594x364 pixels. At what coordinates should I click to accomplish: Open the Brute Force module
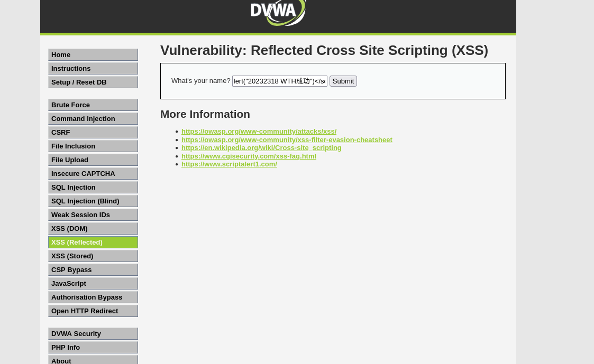pos(93,105)
